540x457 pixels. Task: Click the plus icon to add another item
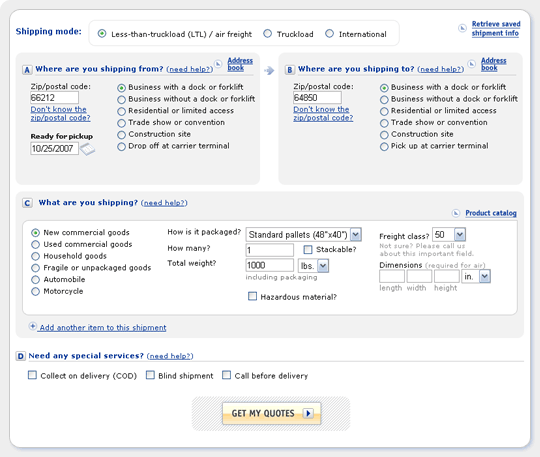[x=32, y=326]
